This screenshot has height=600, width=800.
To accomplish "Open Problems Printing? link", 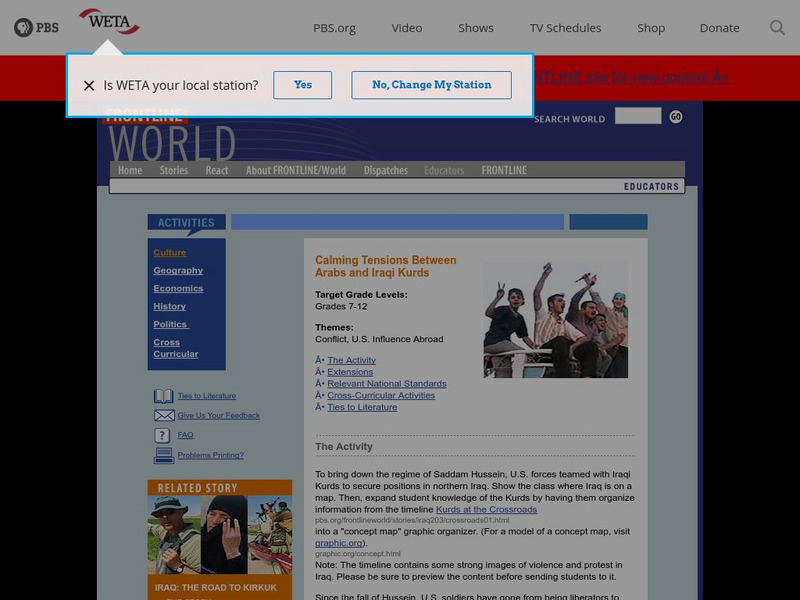I will coord(210,455).
